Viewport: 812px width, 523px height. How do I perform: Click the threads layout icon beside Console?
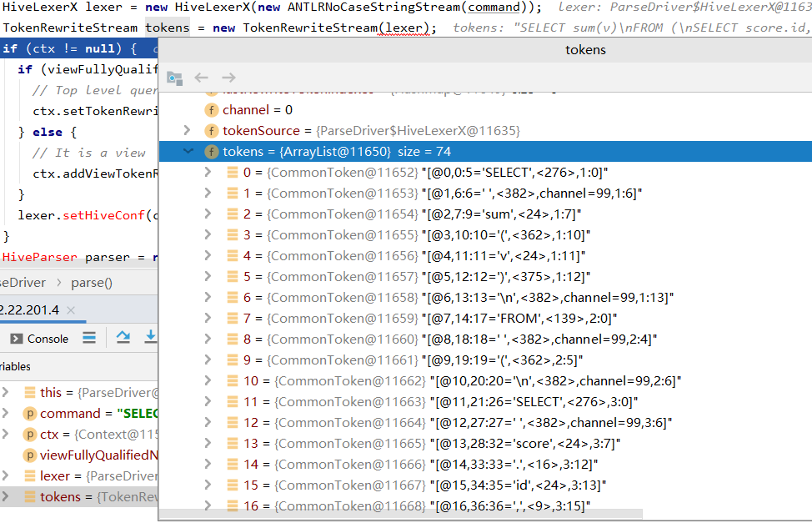[89, 339]
